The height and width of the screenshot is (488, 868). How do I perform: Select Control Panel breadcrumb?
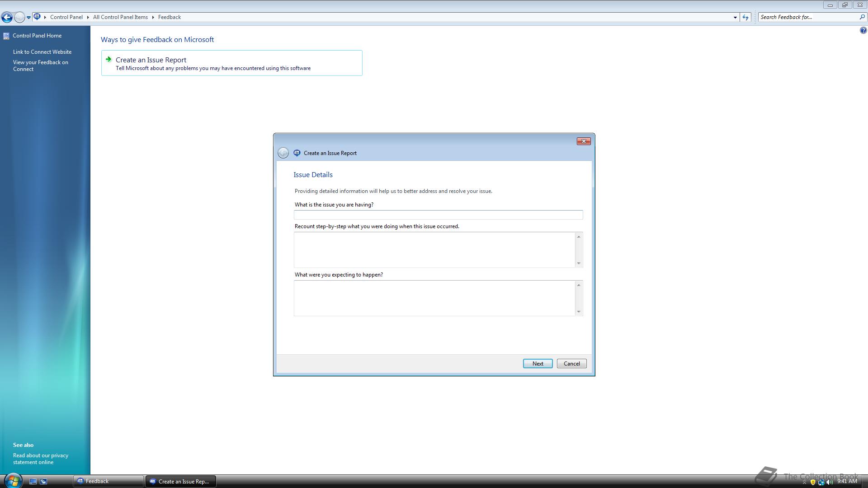(x=66, y=17)
